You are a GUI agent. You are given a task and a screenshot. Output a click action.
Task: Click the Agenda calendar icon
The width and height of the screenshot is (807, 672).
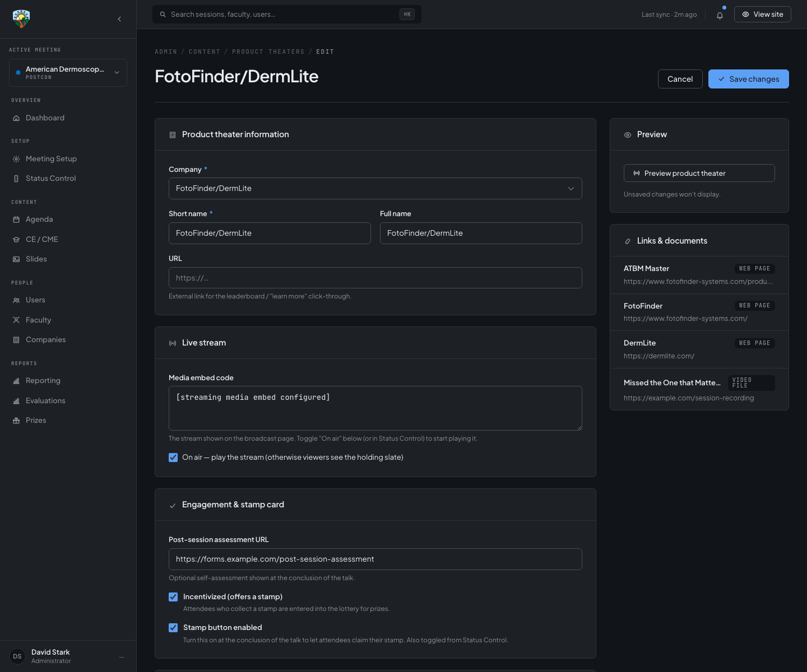pos(16,220)
